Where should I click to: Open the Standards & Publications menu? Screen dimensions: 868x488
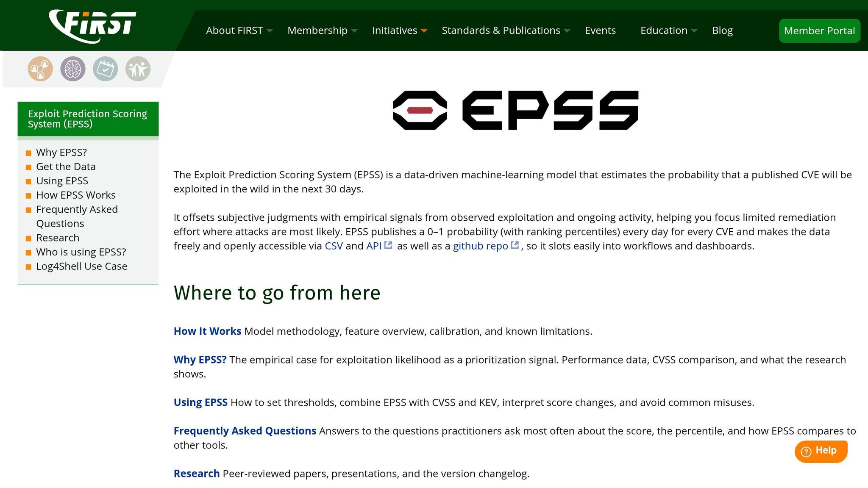pos(501,30)
